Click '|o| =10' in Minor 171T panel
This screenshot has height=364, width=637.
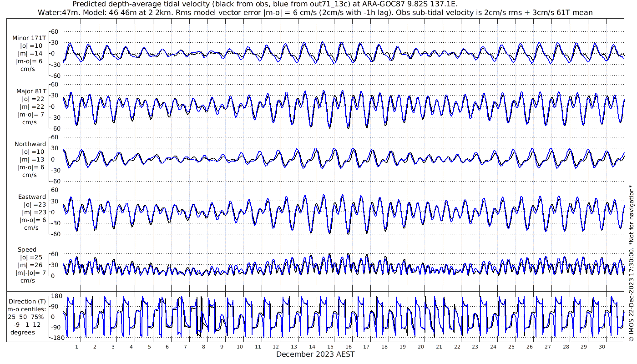[x=31, y=46]
